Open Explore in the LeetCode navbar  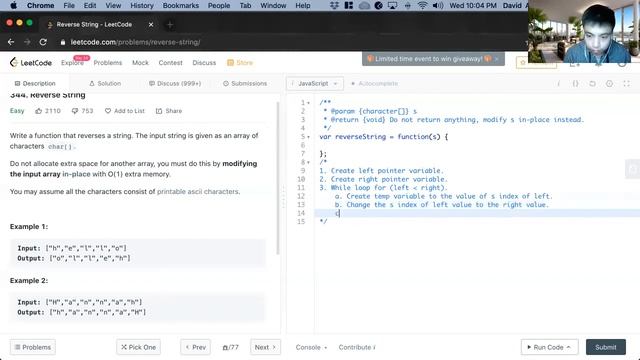click(72, 62)
